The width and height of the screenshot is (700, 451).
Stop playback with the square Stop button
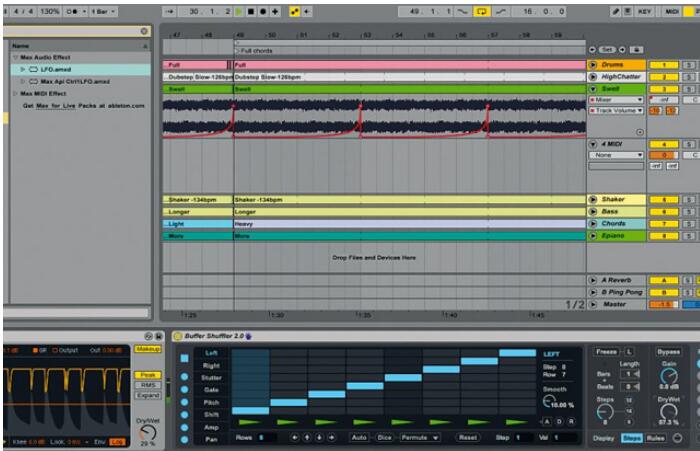pyautogui.click(x=251, y=12)
